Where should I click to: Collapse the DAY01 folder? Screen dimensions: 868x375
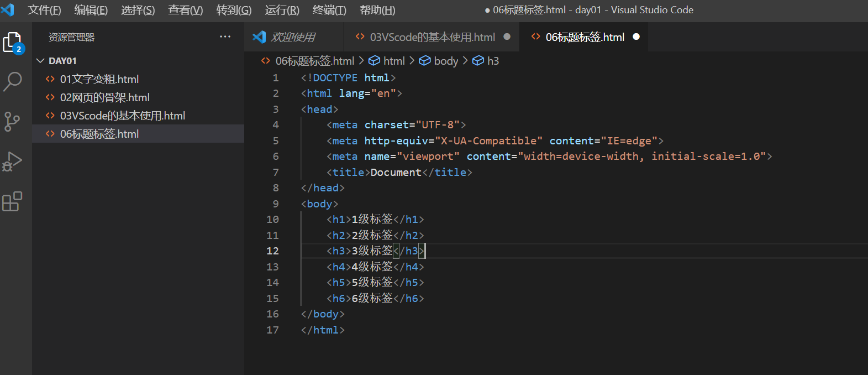tap(40, 60)
